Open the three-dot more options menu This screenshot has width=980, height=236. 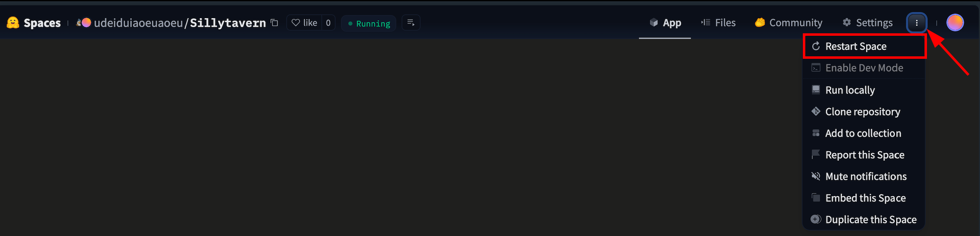pyautogui.click(x=917, y=23)
